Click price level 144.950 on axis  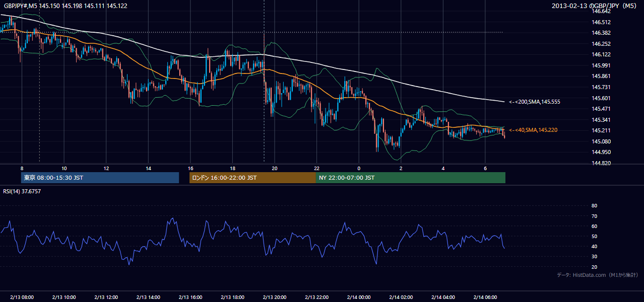pos(601,152)
